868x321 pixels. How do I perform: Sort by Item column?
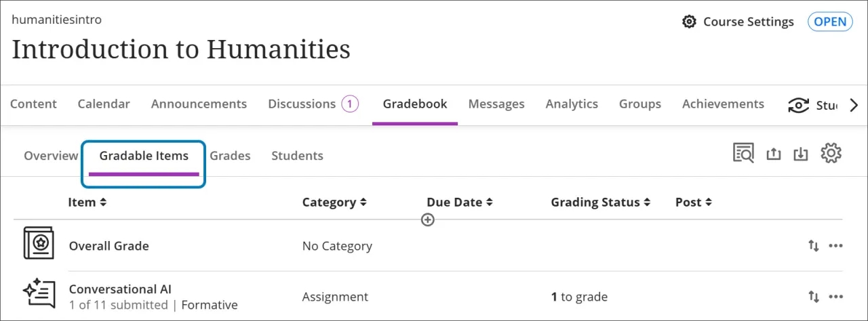(87, 202)
